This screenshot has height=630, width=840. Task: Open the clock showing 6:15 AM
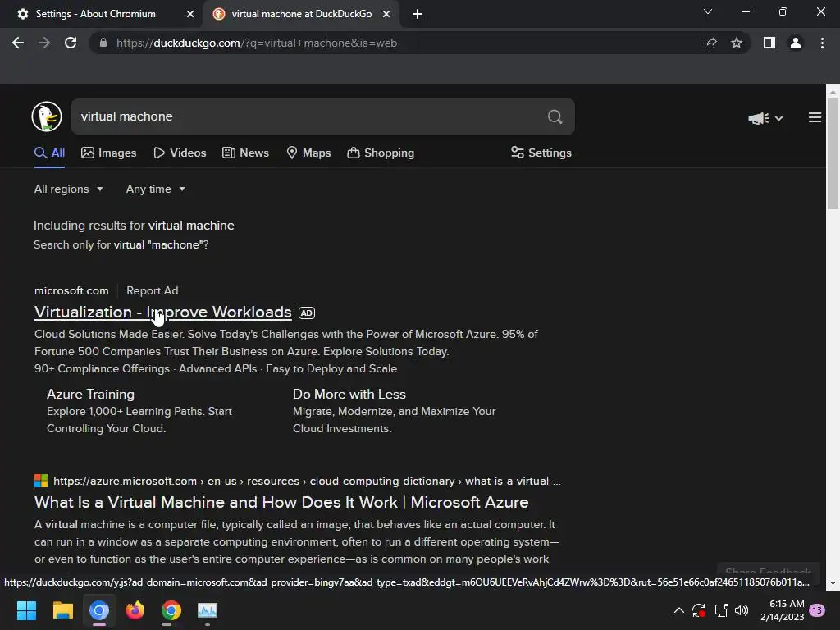782,610
